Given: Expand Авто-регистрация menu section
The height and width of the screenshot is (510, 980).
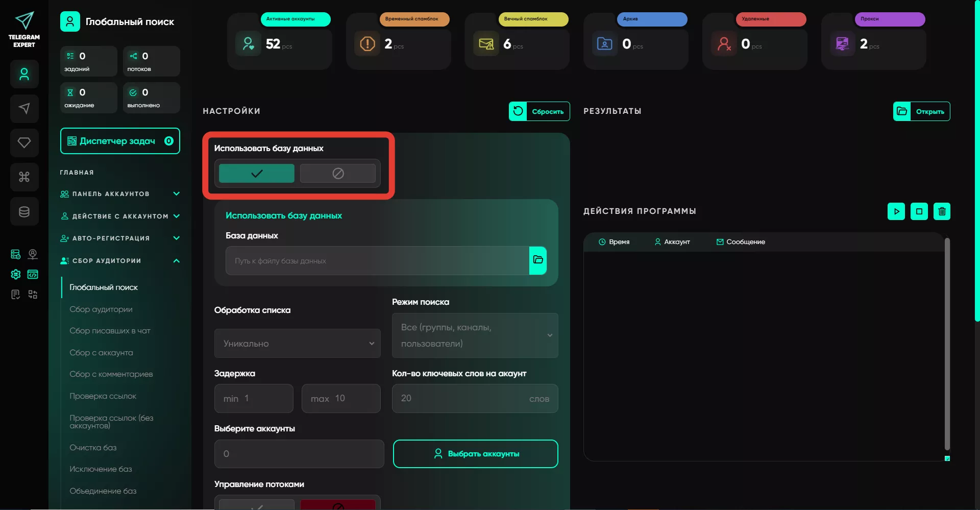Looking at the screenshot, I should pos(119,238).
